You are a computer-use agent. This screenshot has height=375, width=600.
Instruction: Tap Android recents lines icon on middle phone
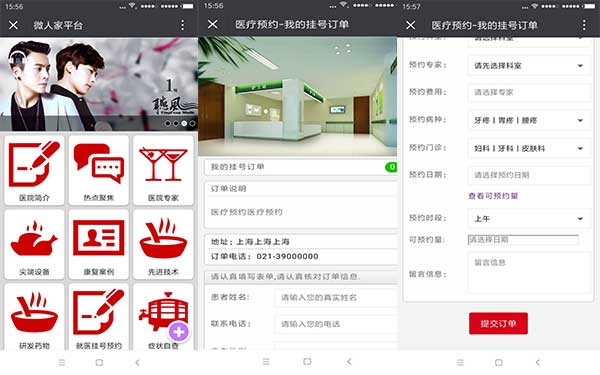[266, 361]
